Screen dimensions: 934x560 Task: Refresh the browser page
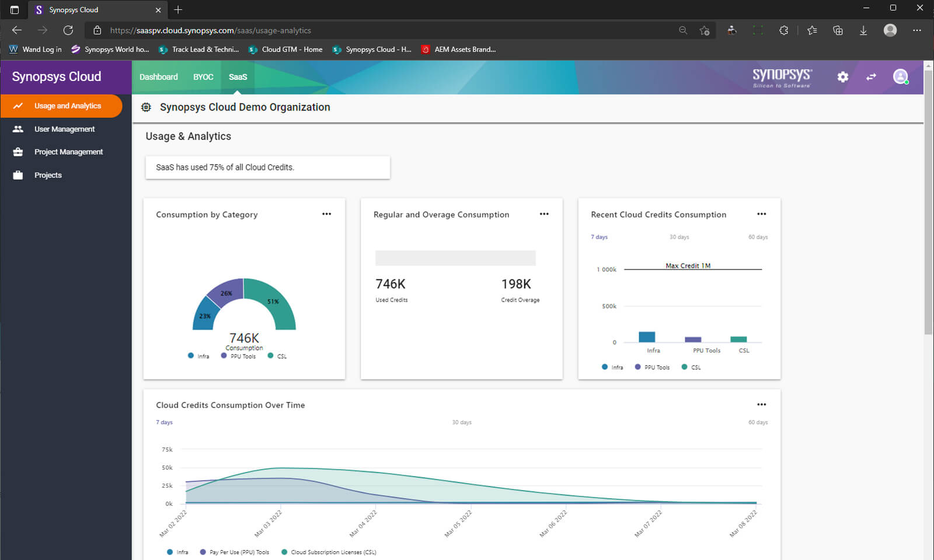click(x=68, y=30)
